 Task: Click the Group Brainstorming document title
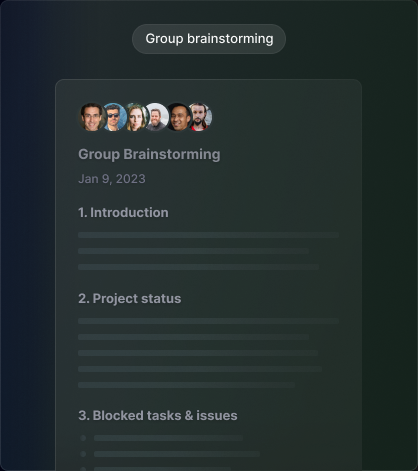(149, 154)
